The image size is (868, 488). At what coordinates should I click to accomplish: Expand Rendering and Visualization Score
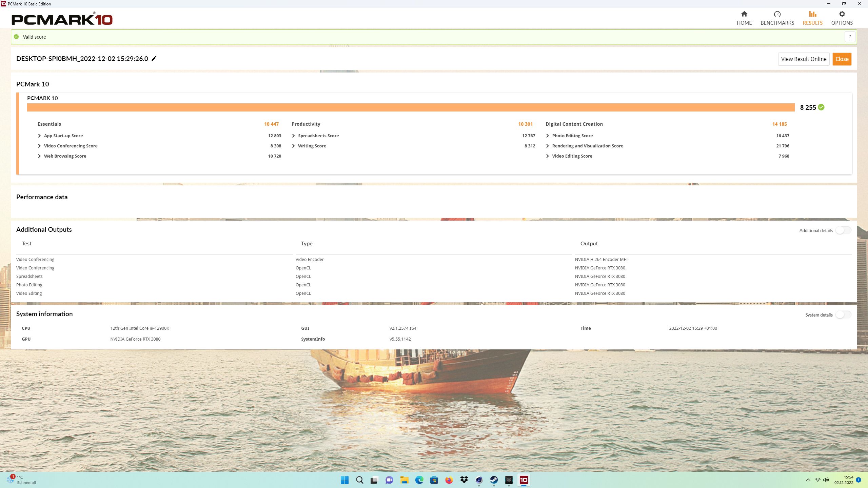click(547, 146)
